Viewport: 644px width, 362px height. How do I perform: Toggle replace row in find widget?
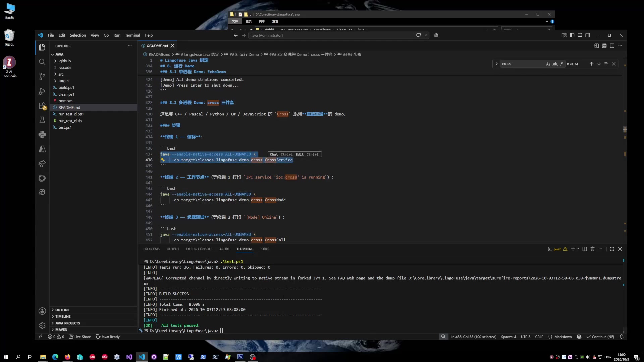pyautogui.click(x=496, y=64)
